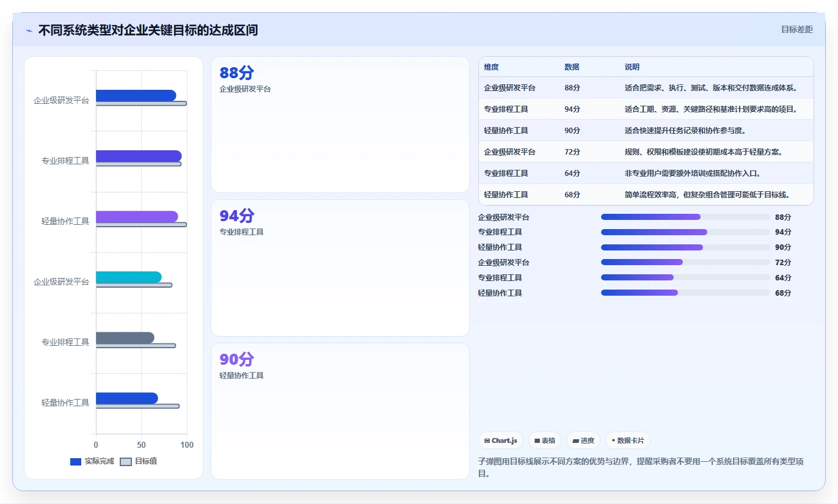Select the 数据卡片 tag label
The width and height of the screenshot is (838, 504).
point(631,440)
